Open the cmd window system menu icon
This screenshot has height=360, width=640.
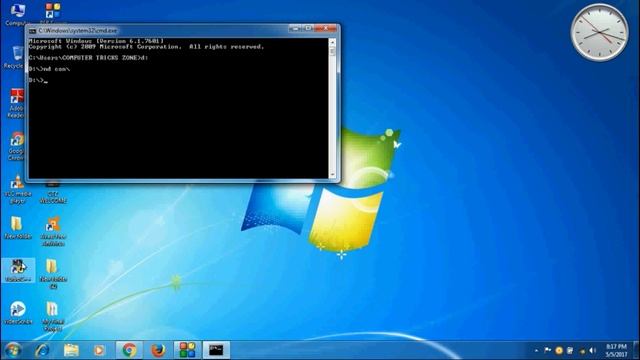(x=32, y=31)
